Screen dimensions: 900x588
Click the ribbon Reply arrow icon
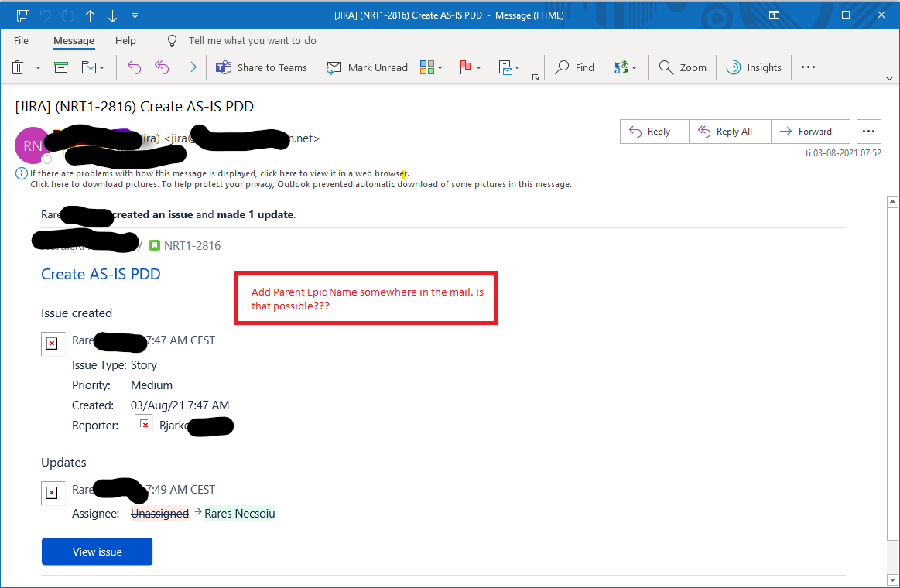(134, 67)
